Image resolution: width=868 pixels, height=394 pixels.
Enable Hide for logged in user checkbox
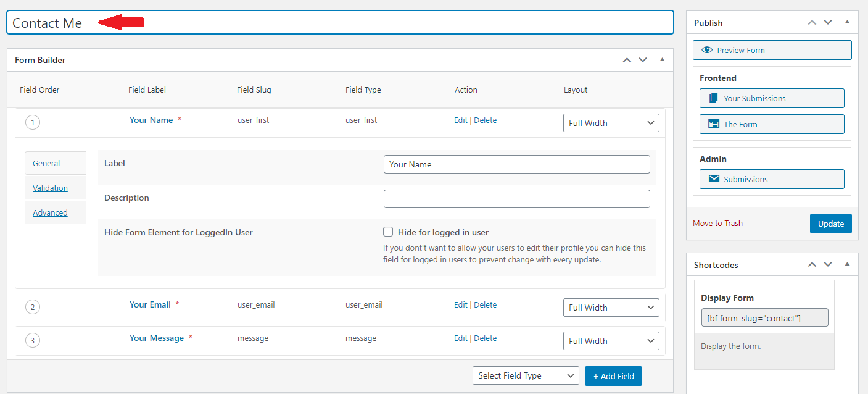coord(388,232)
